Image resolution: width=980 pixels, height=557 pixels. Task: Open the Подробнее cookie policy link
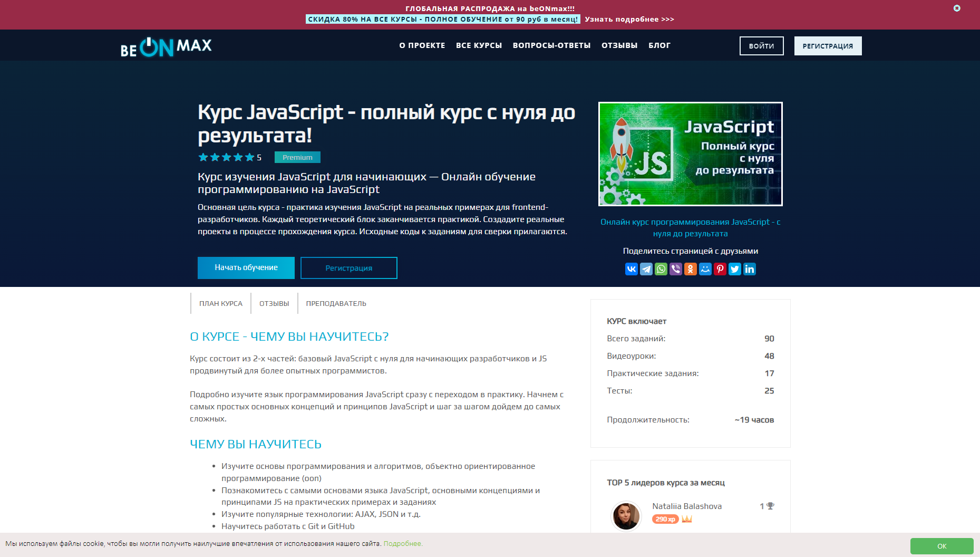403,544
